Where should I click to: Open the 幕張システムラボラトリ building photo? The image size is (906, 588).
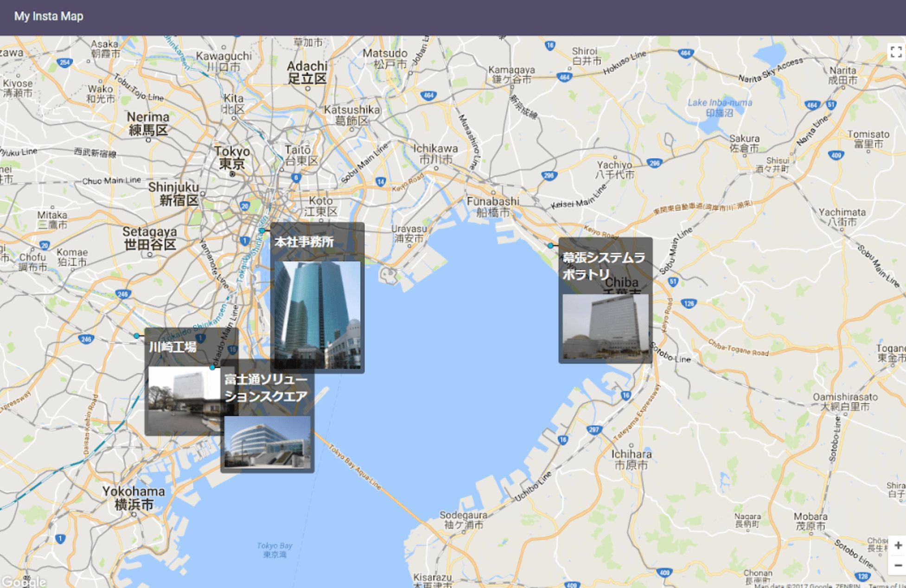(x=606, y=327)
